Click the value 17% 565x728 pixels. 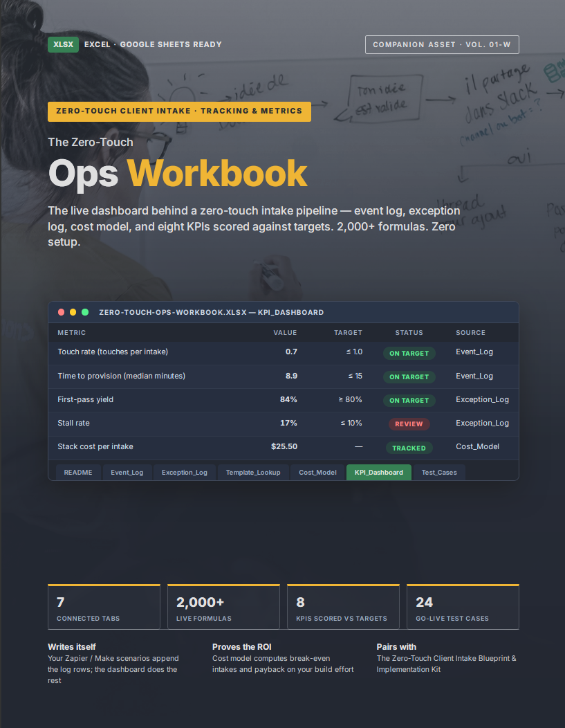288,423
